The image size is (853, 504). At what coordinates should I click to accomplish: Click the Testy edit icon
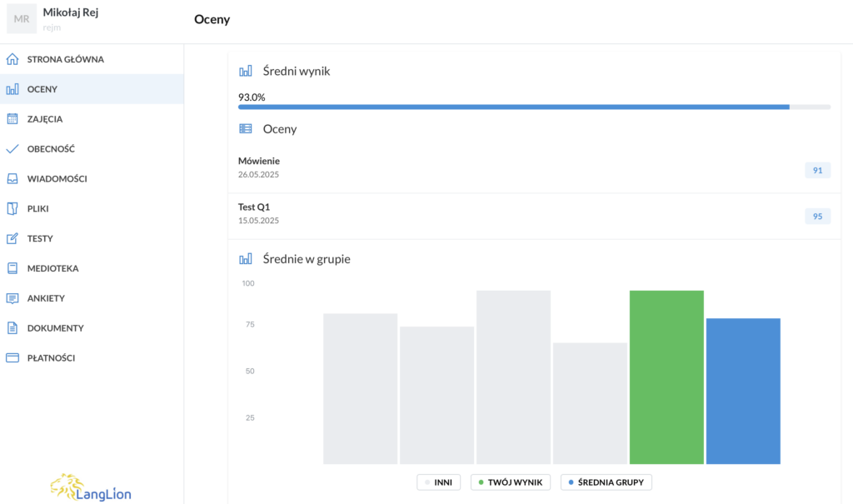pos(12,239)
